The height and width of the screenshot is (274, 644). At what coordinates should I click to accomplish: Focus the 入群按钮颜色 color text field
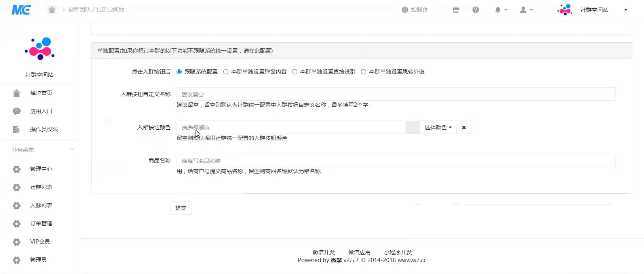point(291,128)
